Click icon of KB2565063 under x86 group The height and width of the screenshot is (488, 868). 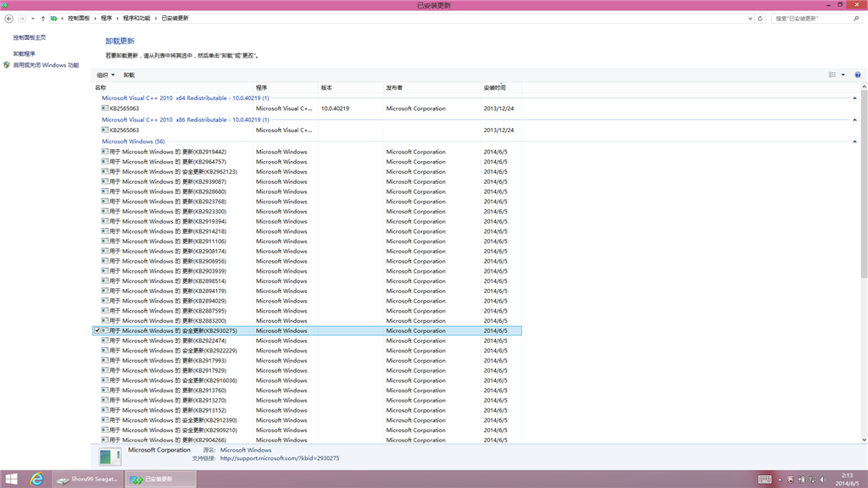pos(104,130)
